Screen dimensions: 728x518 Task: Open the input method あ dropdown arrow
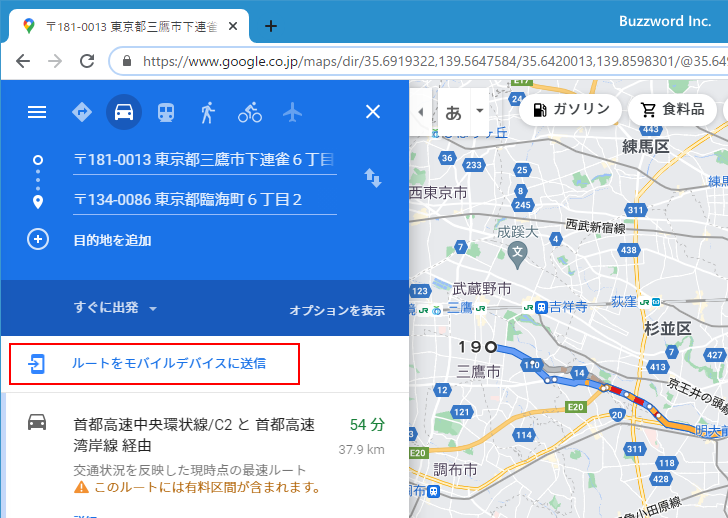tap(480, 111)
